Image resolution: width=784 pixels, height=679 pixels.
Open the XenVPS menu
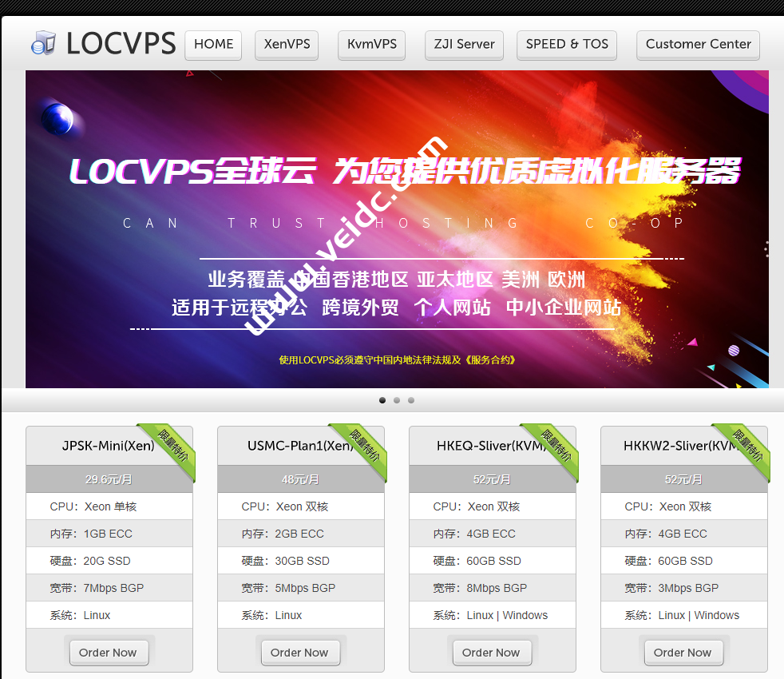click(x=286, y=45)
